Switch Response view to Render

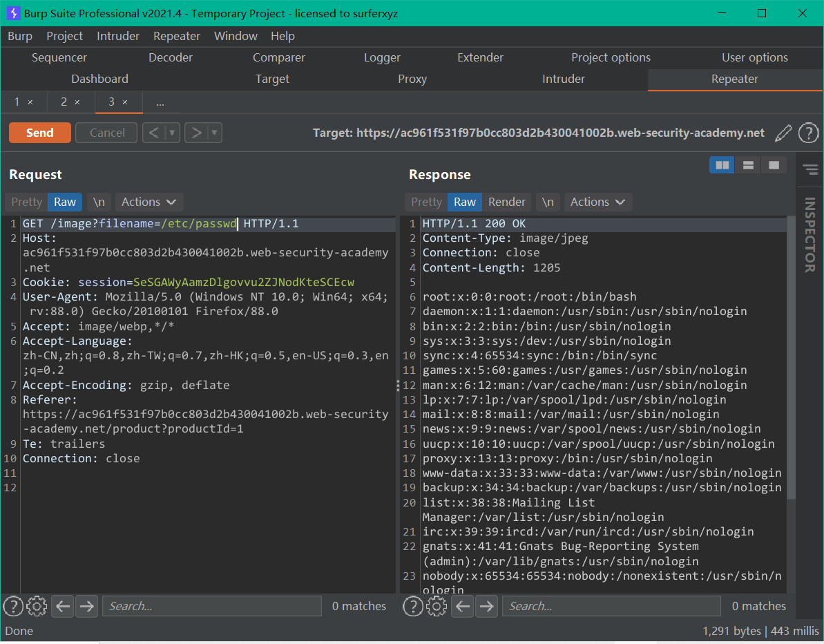point(506,202)
